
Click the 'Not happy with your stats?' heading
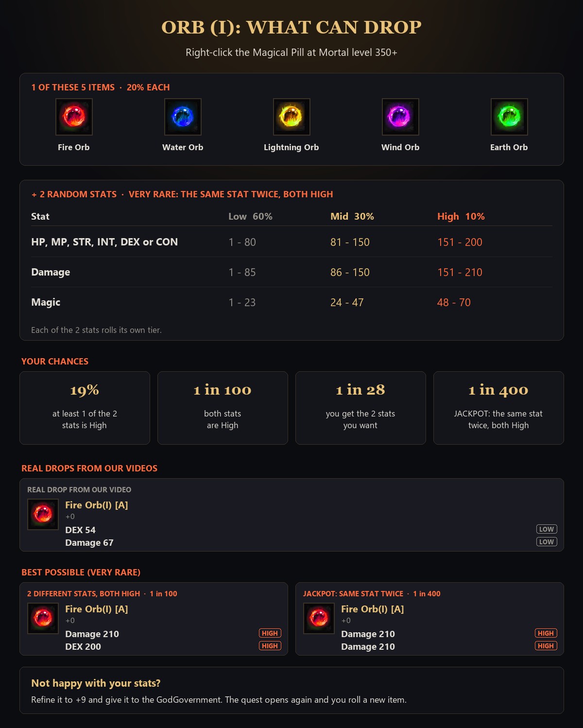point(96,683)
